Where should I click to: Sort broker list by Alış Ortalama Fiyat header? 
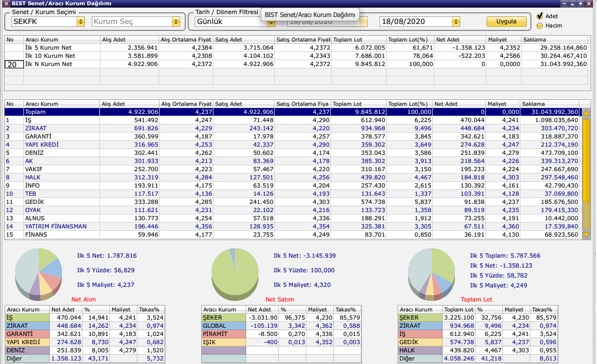coord(186,104)
